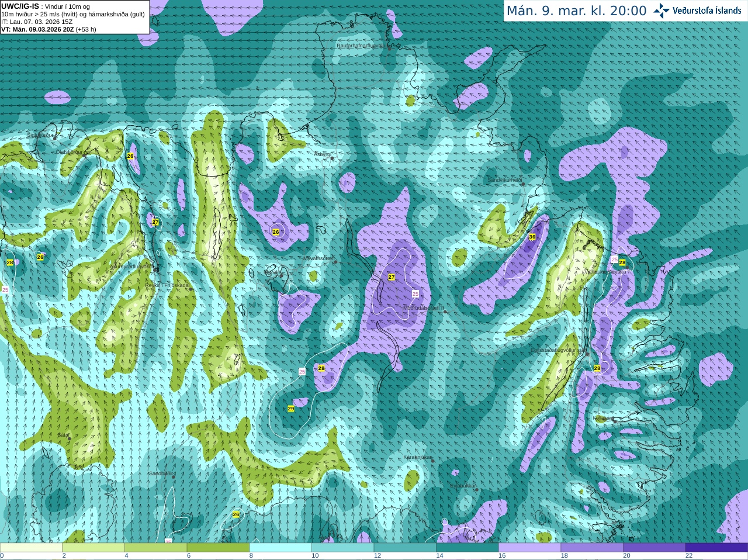748x560 pixels.
Task: Click the 0–2 m/s pale yellow legend swatch
Action: click(31, 548)
